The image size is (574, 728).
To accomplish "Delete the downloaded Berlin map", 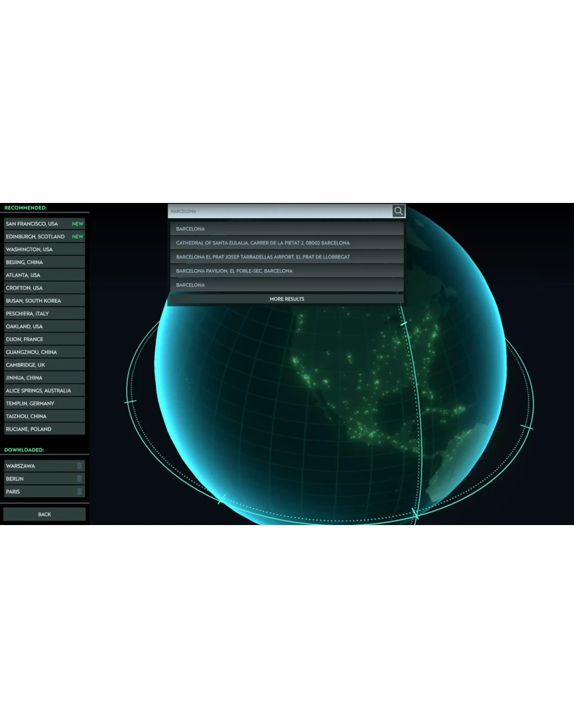I will 79,478.
